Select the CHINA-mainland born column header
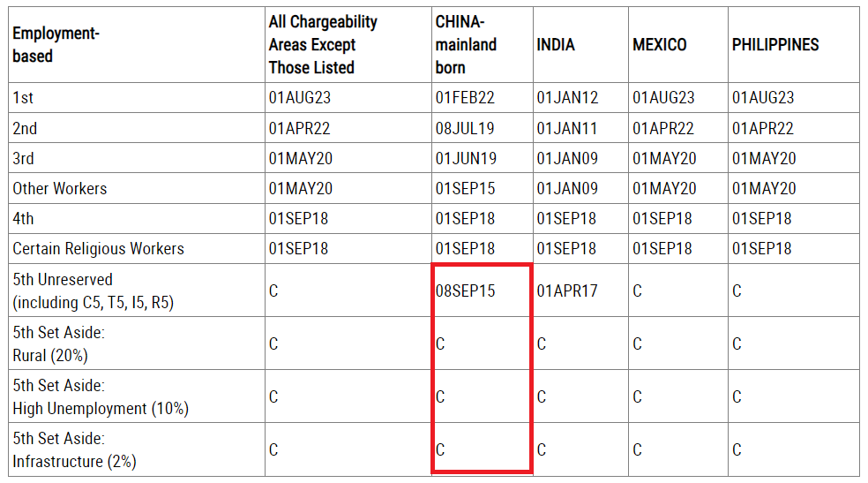Viewport: 868px width, 483px height. pos(483,45)
